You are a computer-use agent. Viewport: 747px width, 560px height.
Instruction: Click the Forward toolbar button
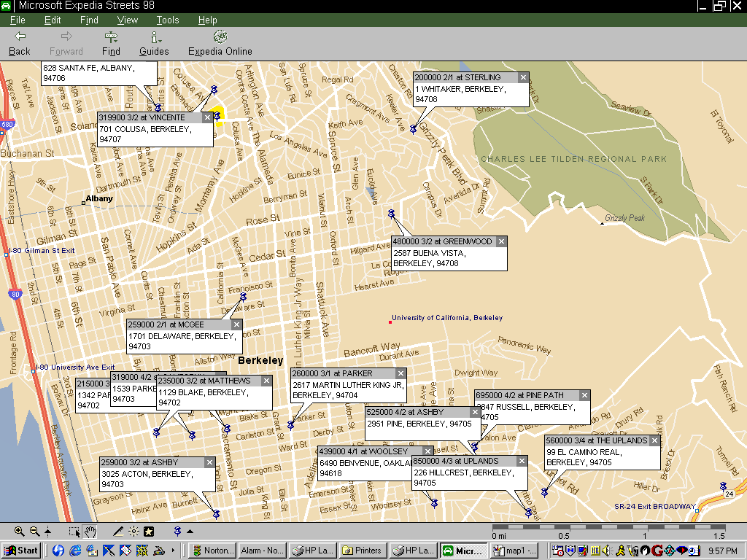click(66, 43)
